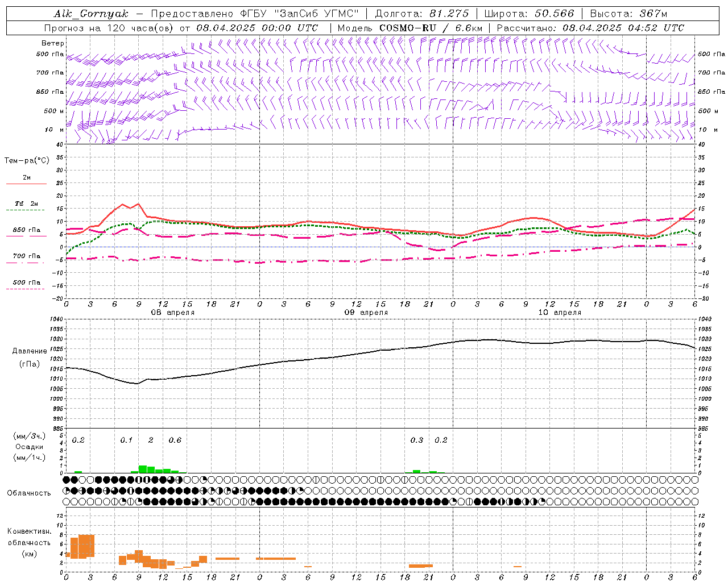Click the Td 2м dew point legend entry
This screenshot has height=582, width=728.
27,203
